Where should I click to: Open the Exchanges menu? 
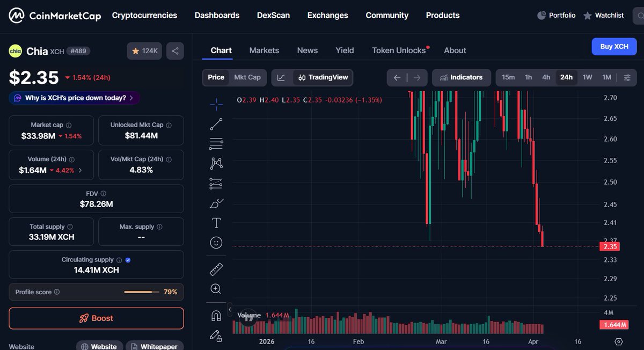pos(328,16)
